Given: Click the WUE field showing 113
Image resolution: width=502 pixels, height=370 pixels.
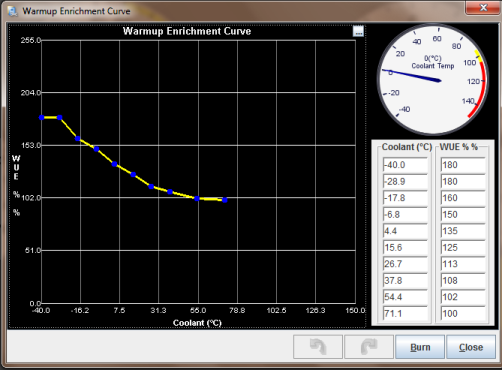Looking at the screenshot, I should tap(463, 264).
